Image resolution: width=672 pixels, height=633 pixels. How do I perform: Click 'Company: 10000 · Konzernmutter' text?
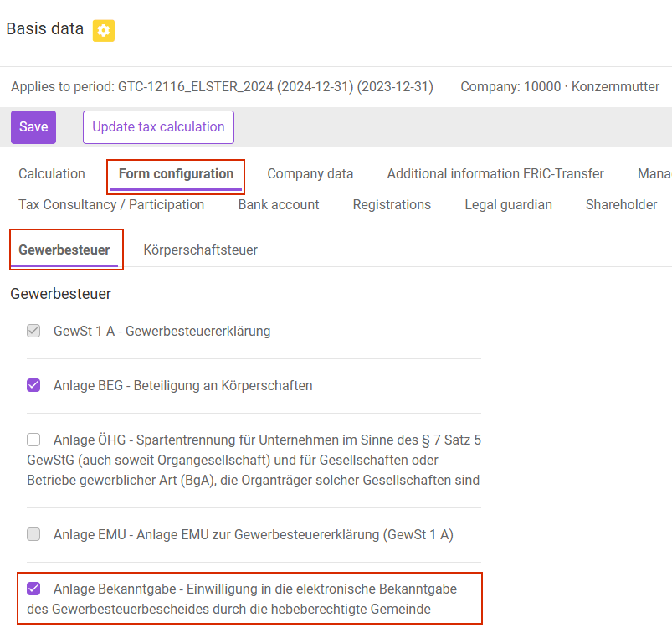[560, 86]
